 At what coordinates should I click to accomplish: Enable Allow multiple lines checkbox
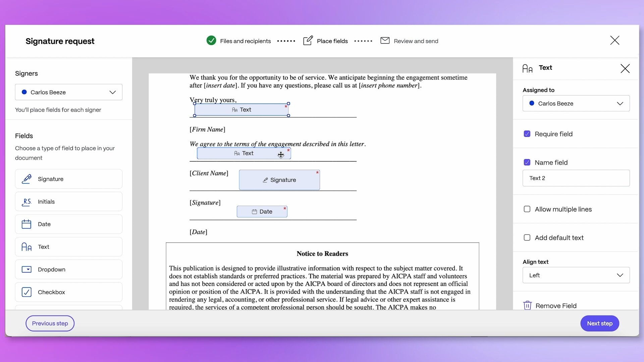tap(527, 209)
